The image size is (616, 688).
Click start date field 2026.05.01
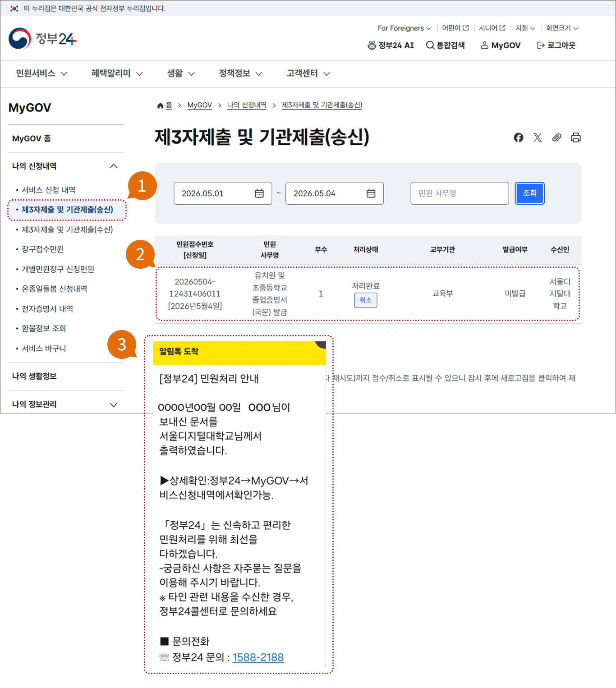(x=223, y=193)
